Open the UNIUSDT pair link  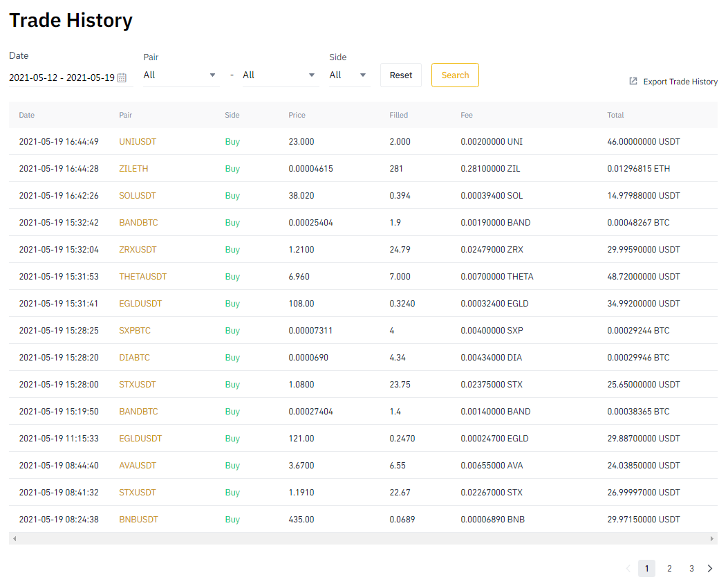[138, 142]
